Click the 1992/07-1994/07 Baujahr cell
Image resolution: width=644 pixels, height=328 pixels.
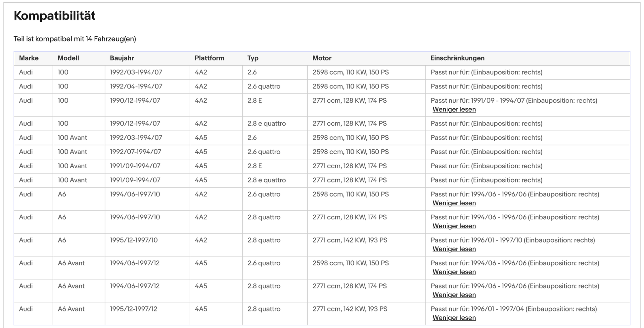tap(135, 152)
